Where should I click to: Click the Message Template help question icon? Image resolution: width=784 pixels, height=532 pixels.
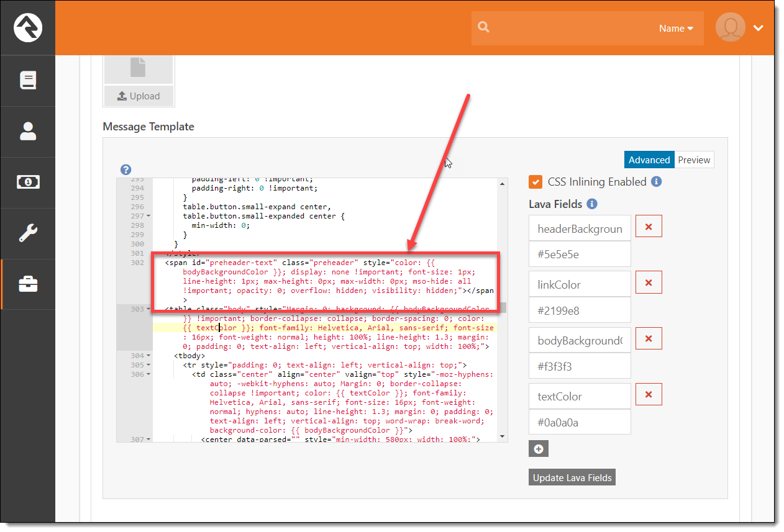(x=126, y=169)
